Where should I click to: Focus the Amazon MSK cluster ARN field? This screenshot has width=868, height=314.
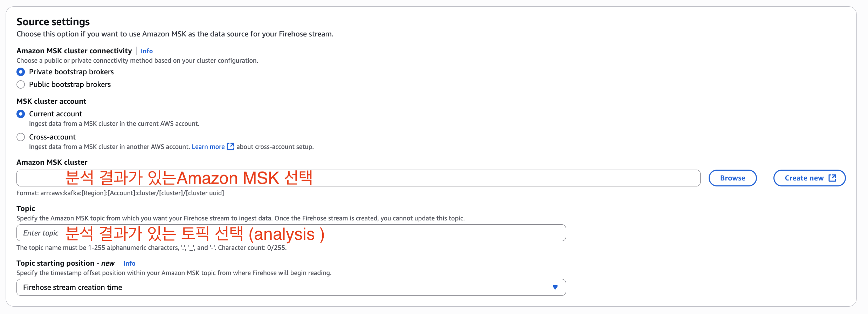pyautogui.click(x=358, y=178)
